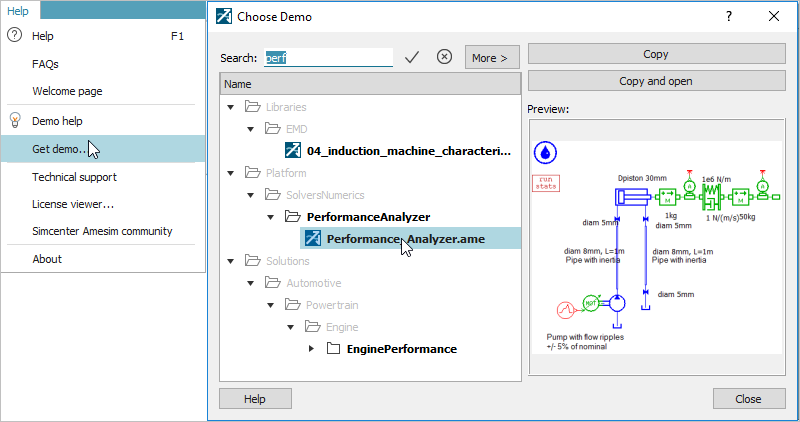Screen dimensions: 800x422
Task: Select Demo help menu entry
Action: coord(103,121)
